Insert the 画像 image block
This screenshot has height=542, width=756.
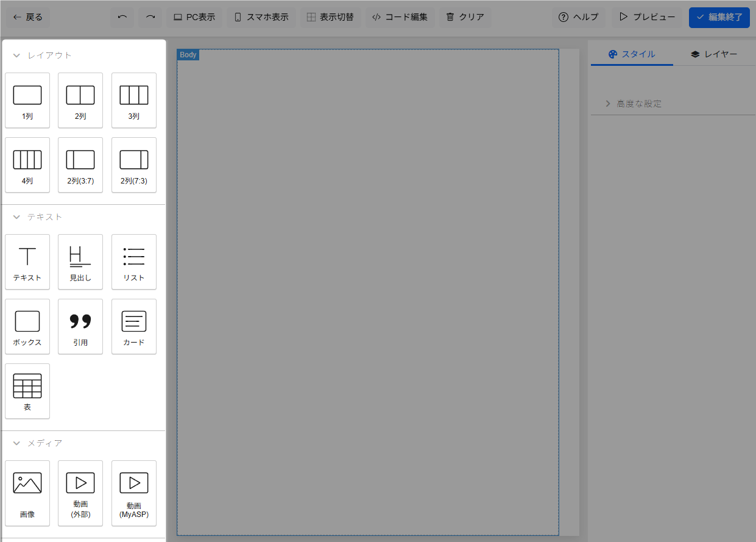tap(27, 493)
